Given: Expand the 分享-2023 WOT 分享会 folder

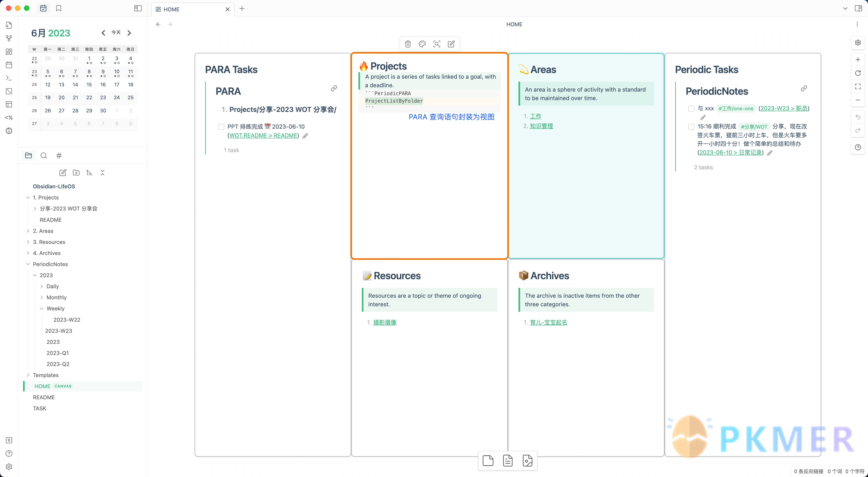Looking at the screenshot, I should (x=35, y=209).
